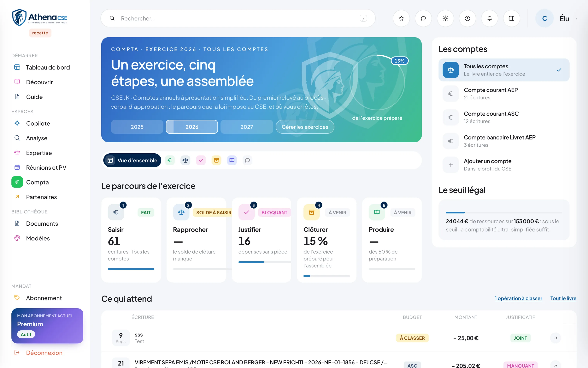
Task: Toggle side panel layout icon
Action: (511, 19)
